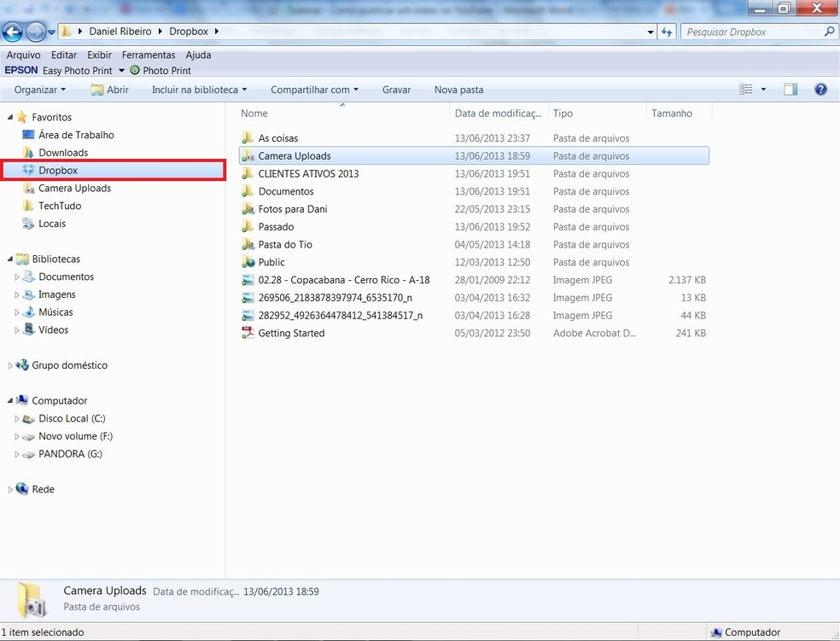Open the Ajuda menu
The width and height of the screenshot is (840, 641).
198,55
